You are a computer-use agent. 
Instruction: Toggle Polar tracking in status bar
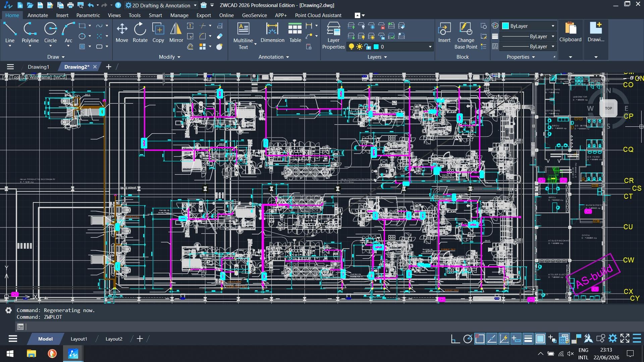[x=468, y=339]
